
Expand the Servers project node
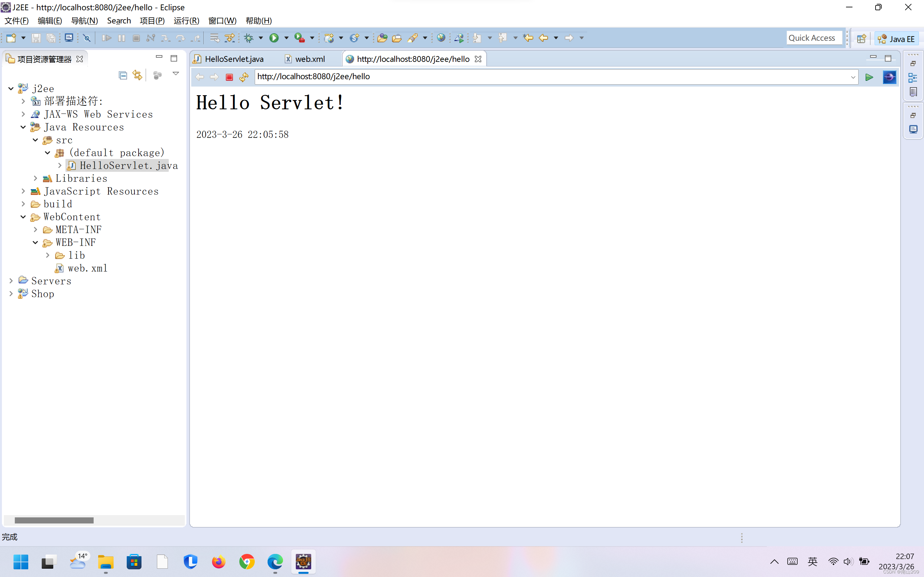[11, 281]
